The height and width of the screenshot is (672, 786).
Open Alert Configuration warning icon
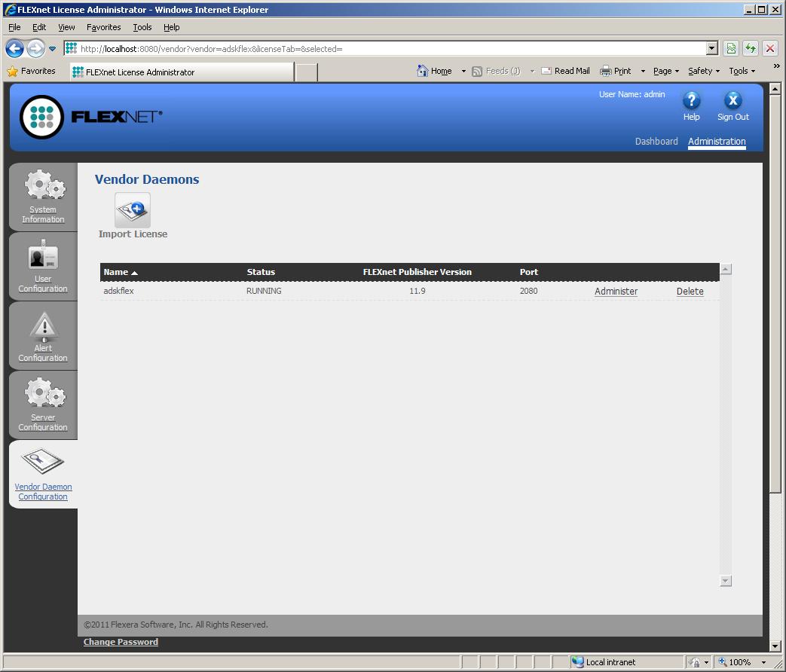click(44, 326)
